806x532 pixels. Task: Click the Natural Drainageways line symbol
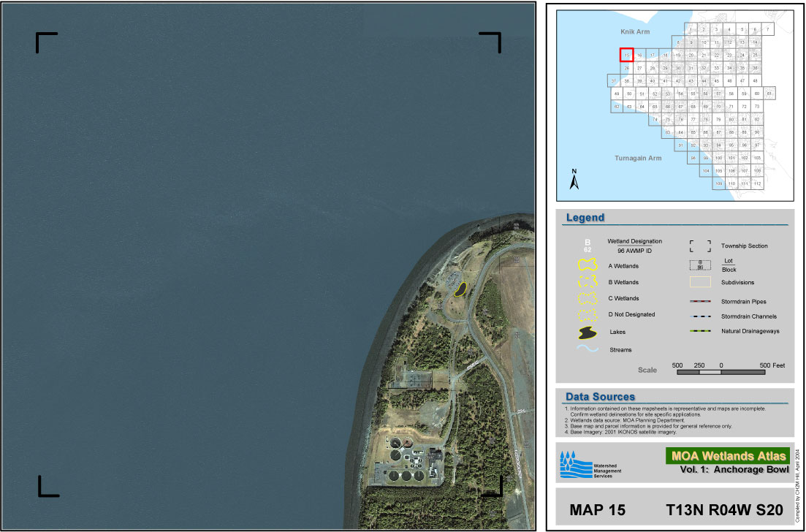click(x=699, y=331)
